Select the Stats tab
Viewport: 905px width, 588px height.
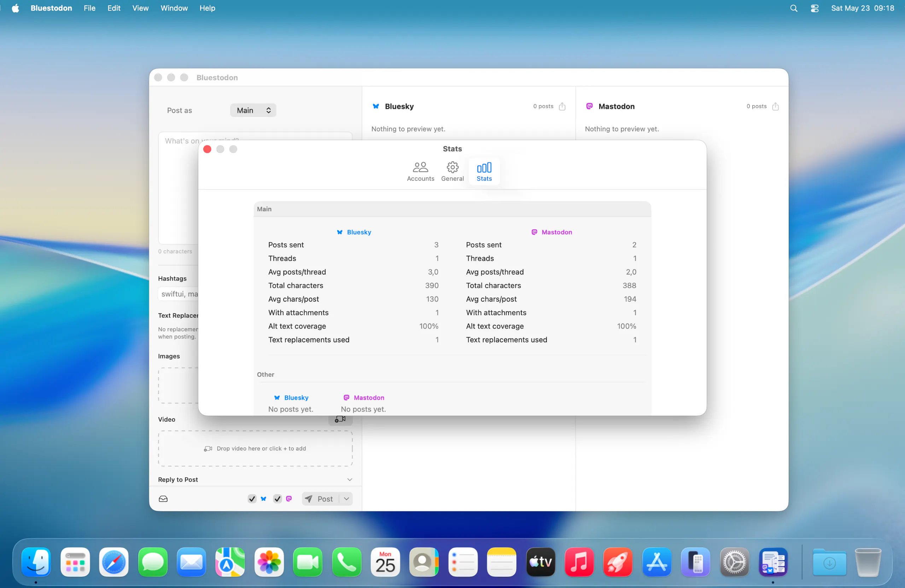pyautogui.click(x=484, y=171)
